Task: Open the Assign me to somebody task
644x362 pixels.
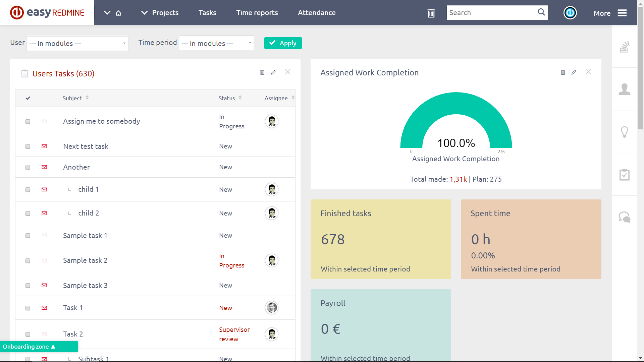Action: pos(101,121)
